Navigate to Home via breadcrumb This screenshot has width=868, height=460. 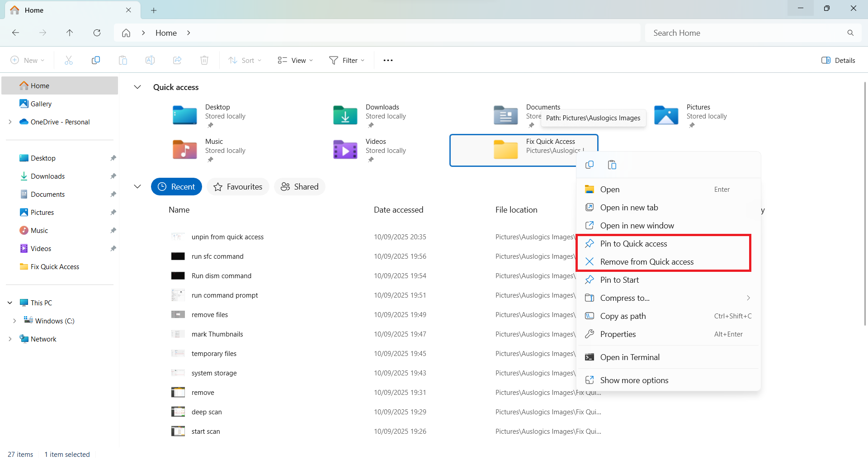(166, 33)
